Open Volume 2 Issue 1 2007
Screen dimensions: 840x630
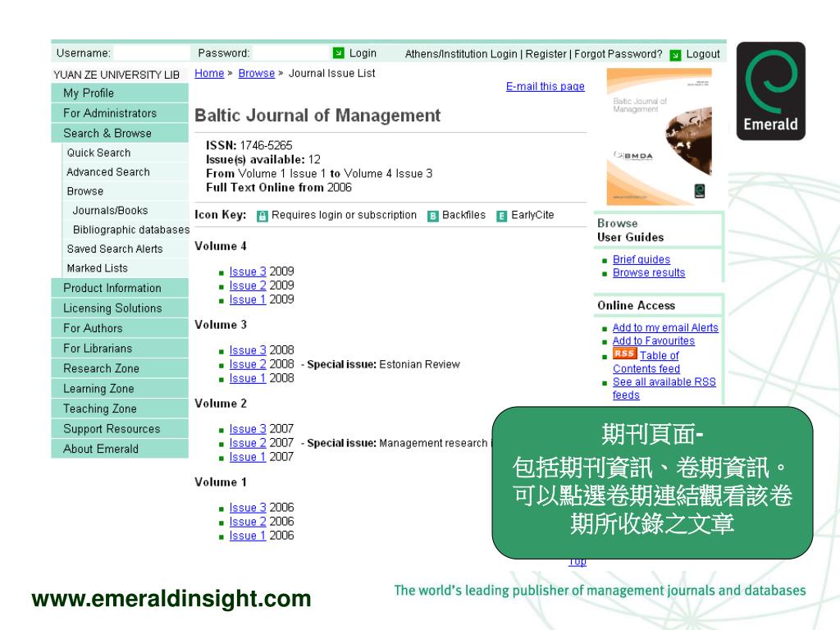248,457
